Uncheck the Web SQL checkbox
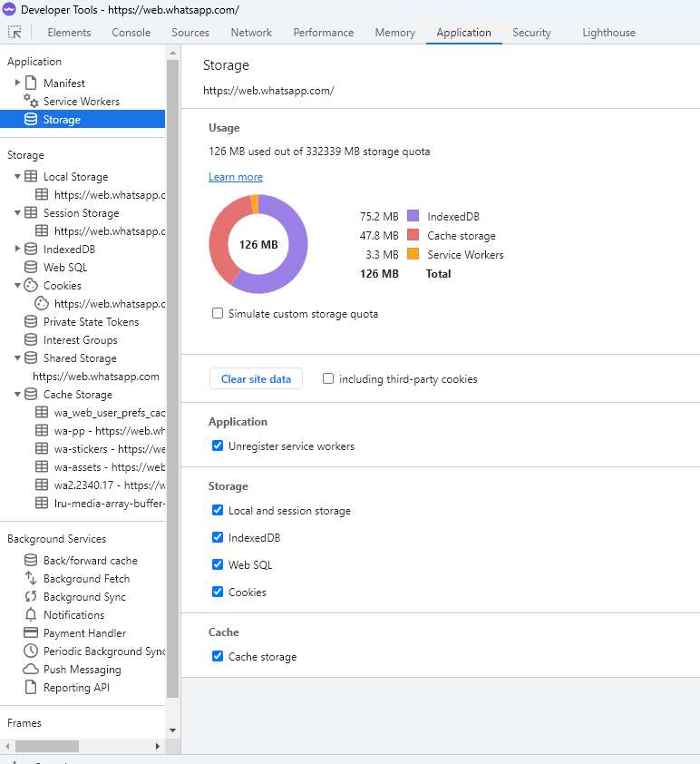This screenshot has height=764, width=700. click(218, 564)
